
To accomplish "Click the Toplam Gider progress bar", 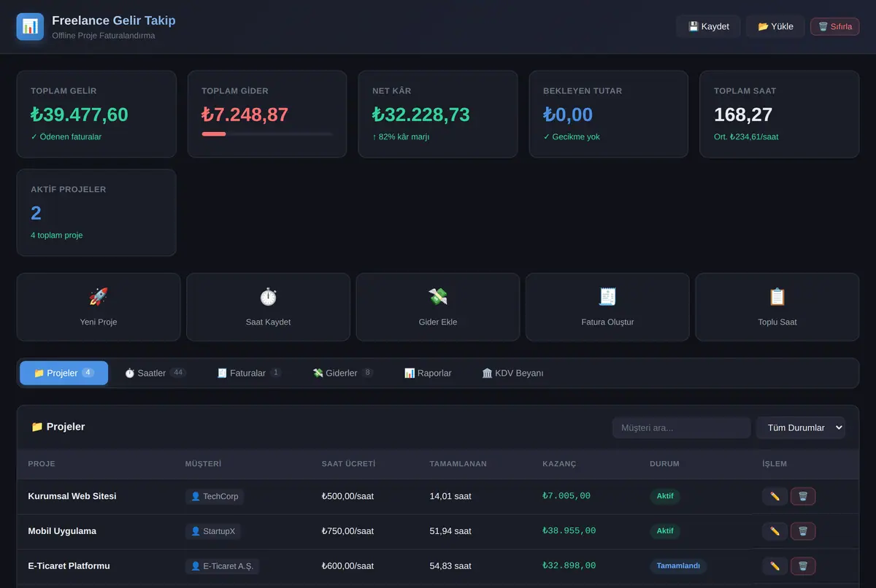I will (266, 134).
